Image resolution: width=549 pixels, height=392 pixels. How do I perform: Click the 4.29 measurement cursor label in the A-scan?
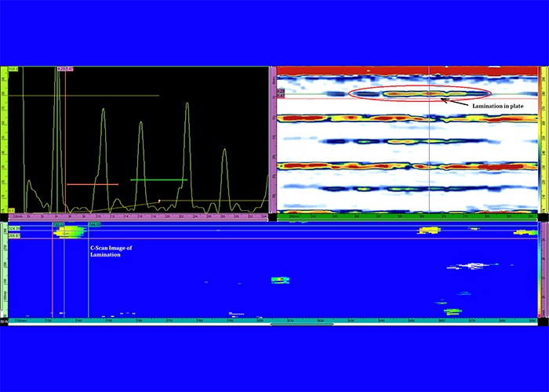(61, 69)
